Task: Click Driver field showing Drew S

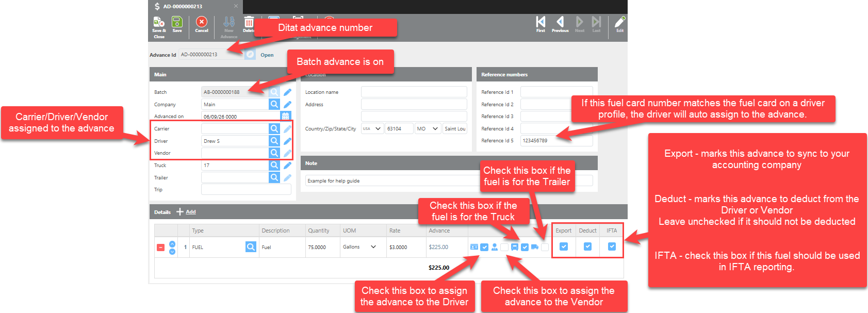Action: (235, 141)
